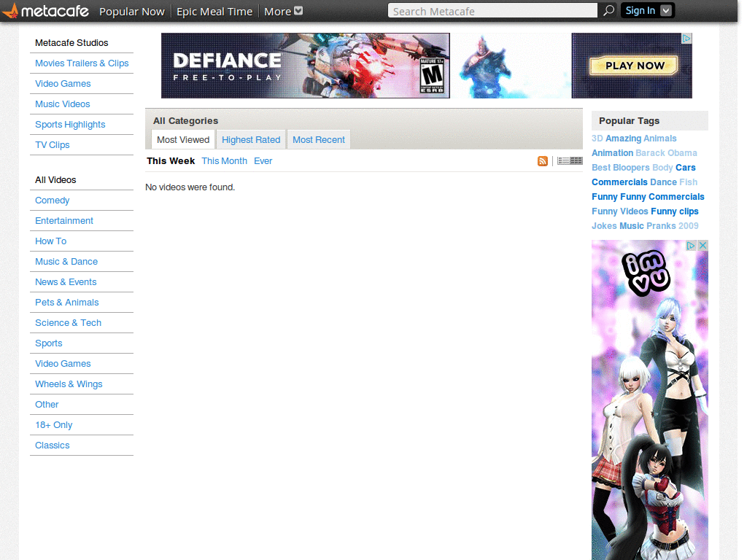Click the IMVU ad image

coord(650,400)
